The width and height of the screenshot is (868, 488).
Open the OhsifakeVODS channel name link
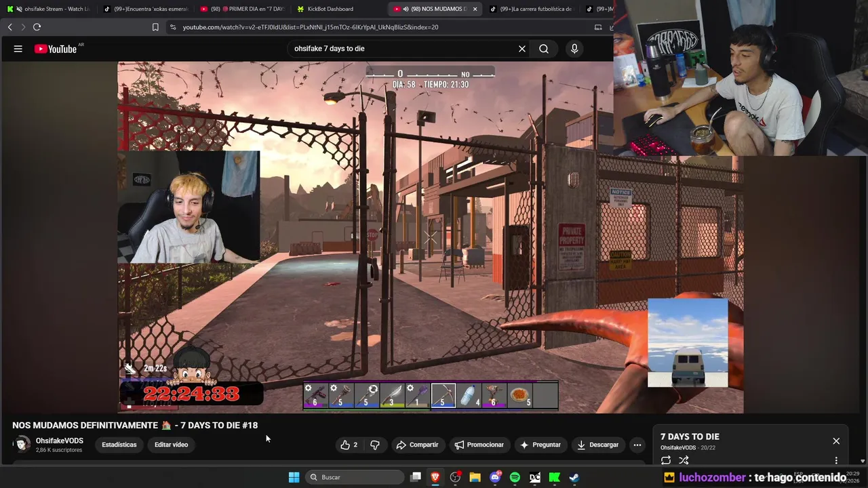click(60, 441)
